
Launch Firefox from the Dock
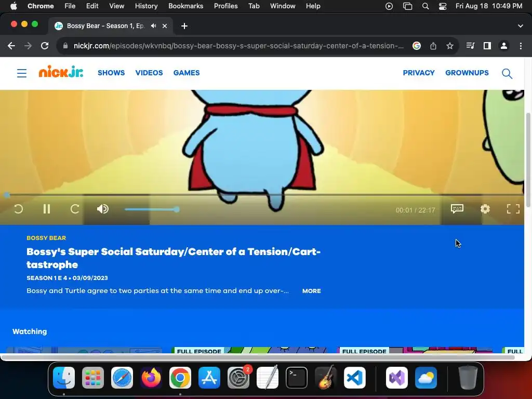point(151,377)
